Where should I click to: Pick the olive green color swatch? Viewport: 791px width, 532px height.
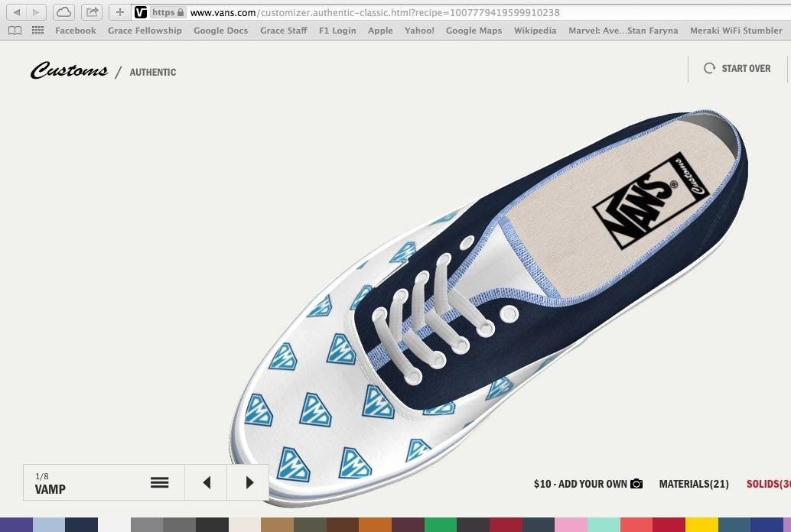coord(310,524)
